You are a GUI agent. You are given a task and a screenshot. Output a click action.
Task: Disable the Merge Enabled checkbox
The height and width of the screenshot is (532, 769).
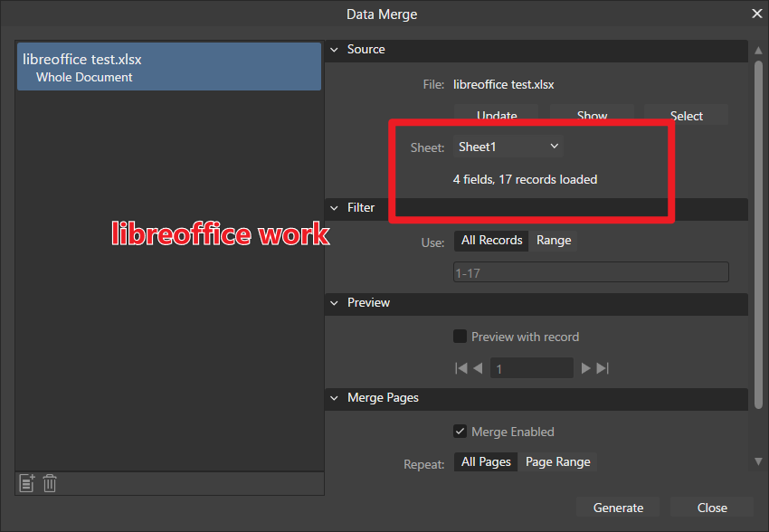pos(460,432)
